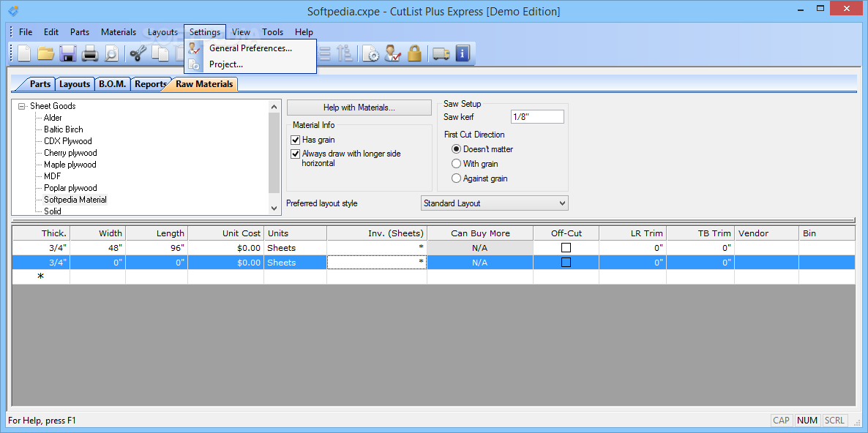
Task: Open the Edit menu
Action: 51,32
